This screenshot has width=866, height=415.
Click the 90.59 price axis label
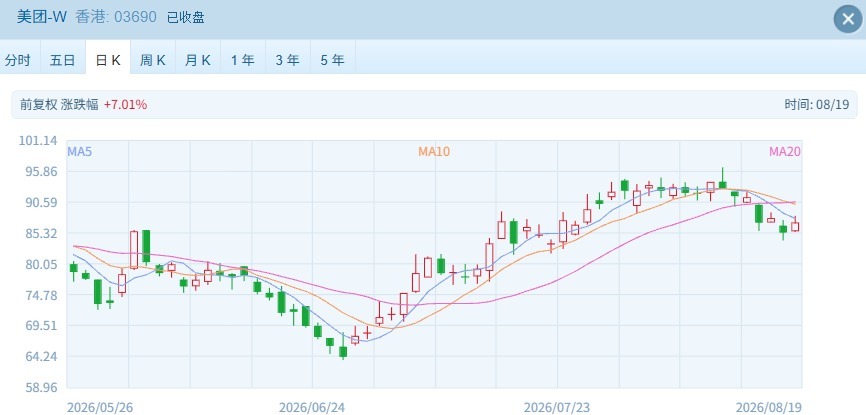[41, 203]
